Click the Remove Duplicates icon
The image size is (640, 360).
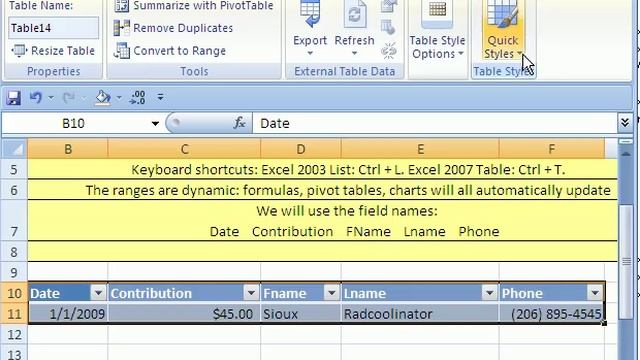point(122,28)
